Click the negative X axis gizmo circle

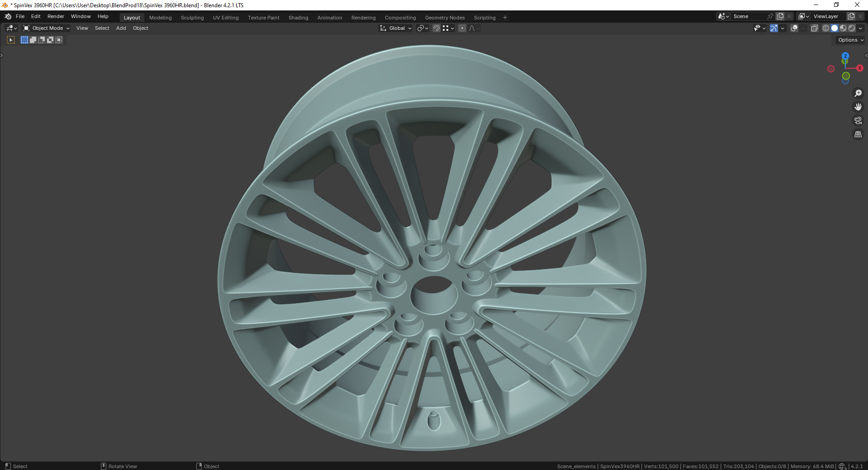(831, 69)
